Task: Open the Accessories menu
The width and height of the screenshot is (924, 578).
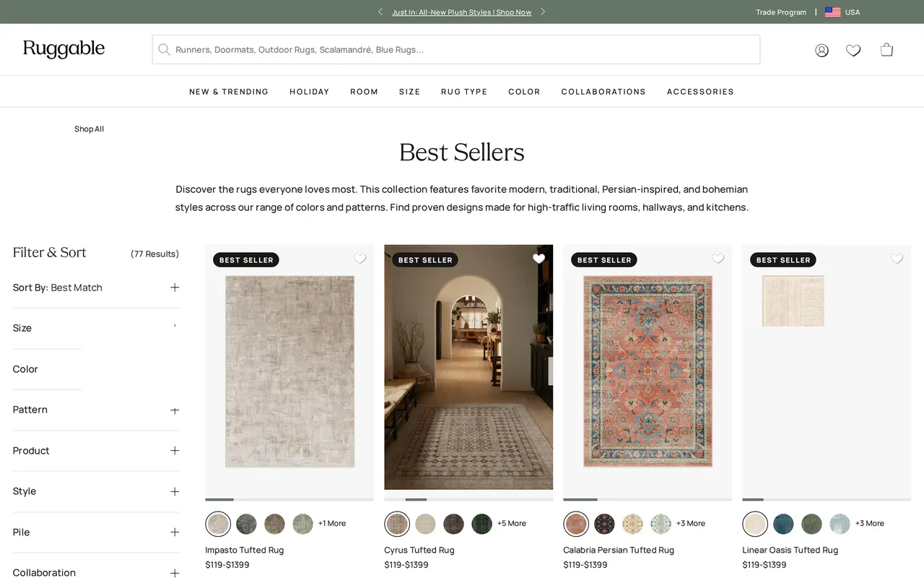Action: 700,92
